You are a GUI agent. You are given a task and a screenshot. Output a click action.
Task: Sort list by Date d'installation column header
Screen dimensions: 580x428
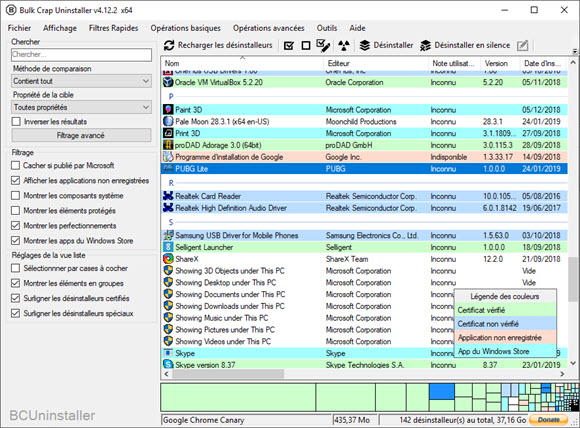point(544,63)
